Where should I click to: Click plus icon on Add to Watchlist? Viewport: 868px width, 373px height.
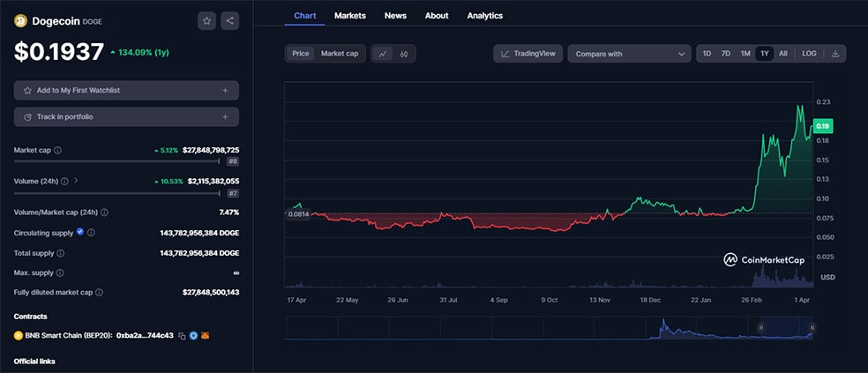click(x=225, y=90)
